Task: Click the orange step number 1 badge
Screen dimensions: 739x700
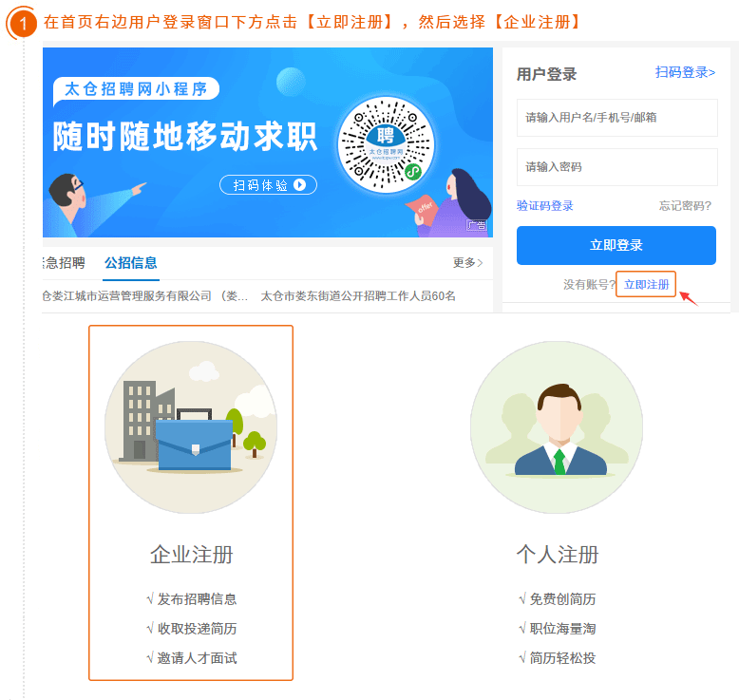Action: [22, 23]
